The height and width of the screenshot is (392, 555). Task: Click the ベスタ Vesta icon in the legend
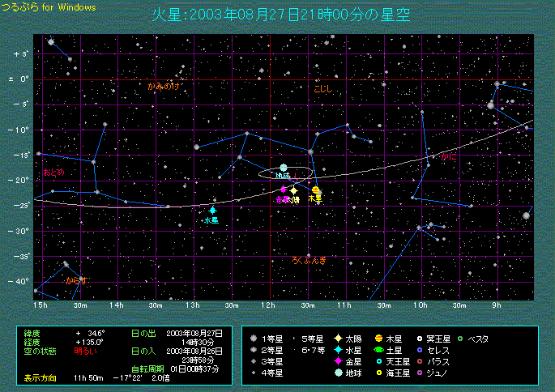point(460,339)
